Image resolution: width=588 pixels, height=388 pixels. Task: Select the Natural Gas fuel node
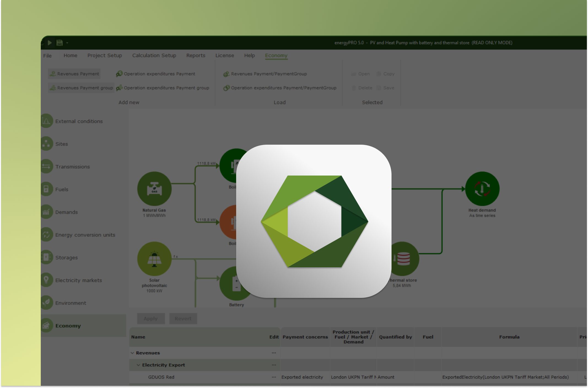(x=154, y=189)
